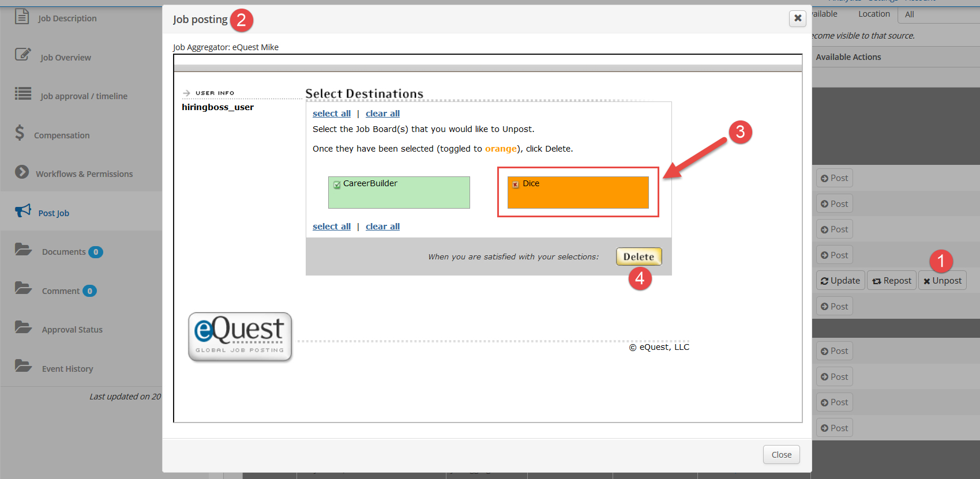Open Workflows & Permissions section
The image size is (980, 479).
84,174
